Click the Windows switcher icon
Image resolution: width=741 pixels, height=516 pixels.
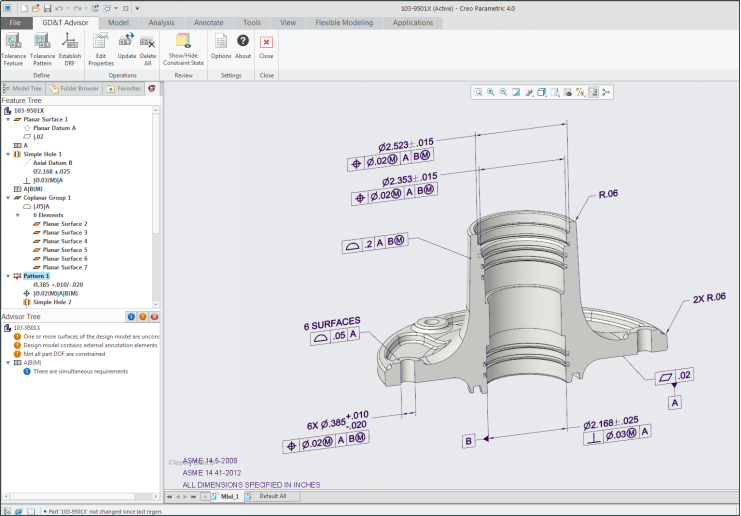pos(107,8)
